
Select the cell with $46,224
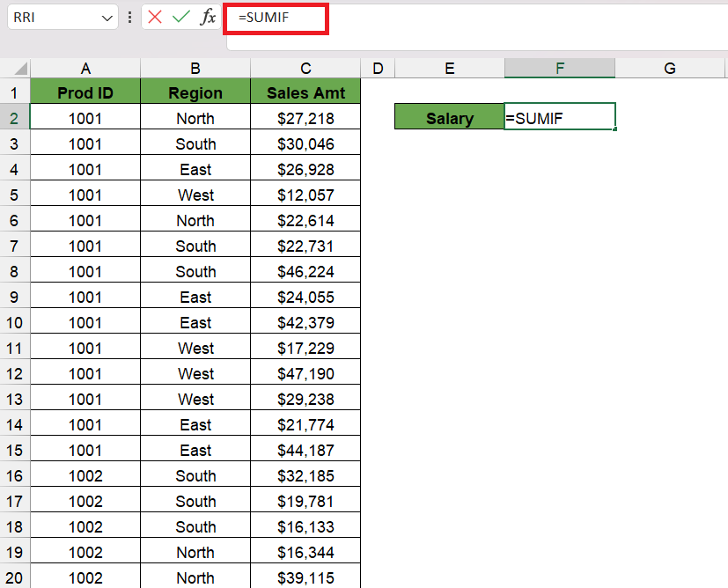(305, 271)
